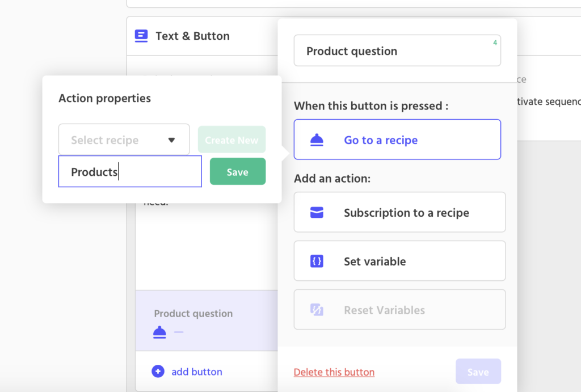Screen dimensions: 581x392
Task: Click the Products recipe name field
Action: click(130, 171)
